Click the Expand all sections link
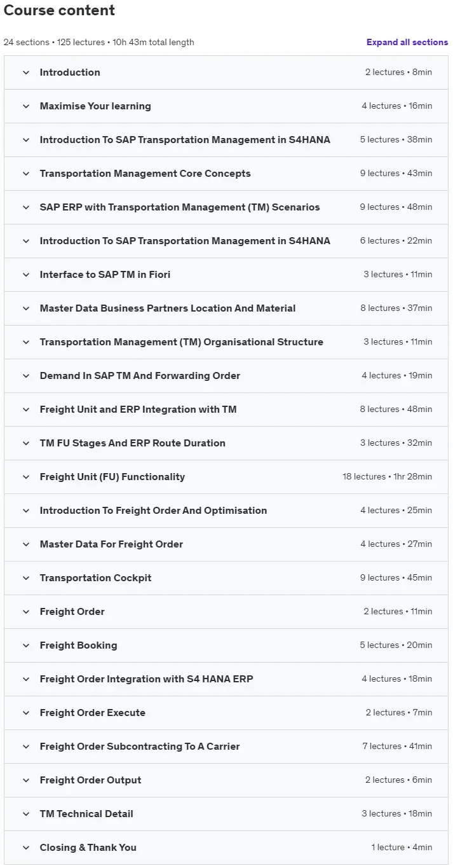 [x=407, y=43]
